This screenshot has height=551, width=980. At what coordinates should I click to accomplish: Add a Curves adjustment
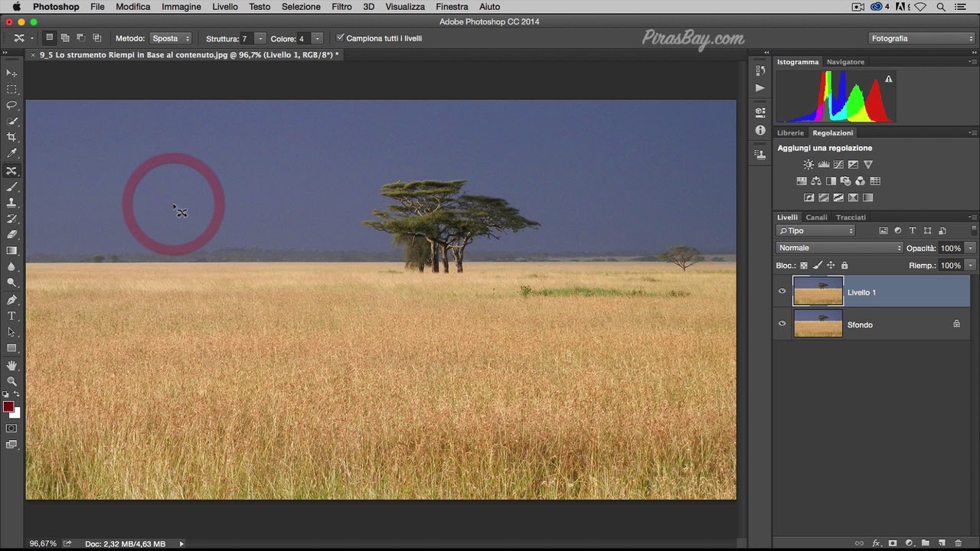click(838, 165)
